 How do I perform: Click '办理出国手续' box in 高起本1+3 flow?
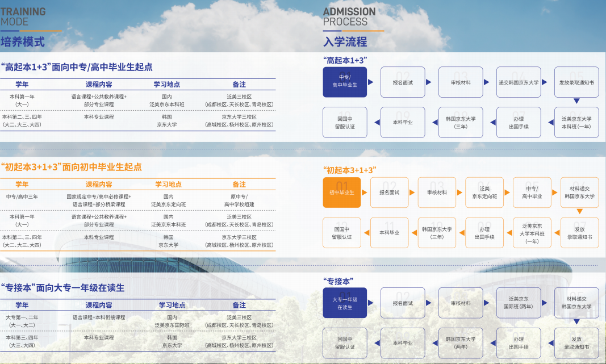[x=519, y=123]
